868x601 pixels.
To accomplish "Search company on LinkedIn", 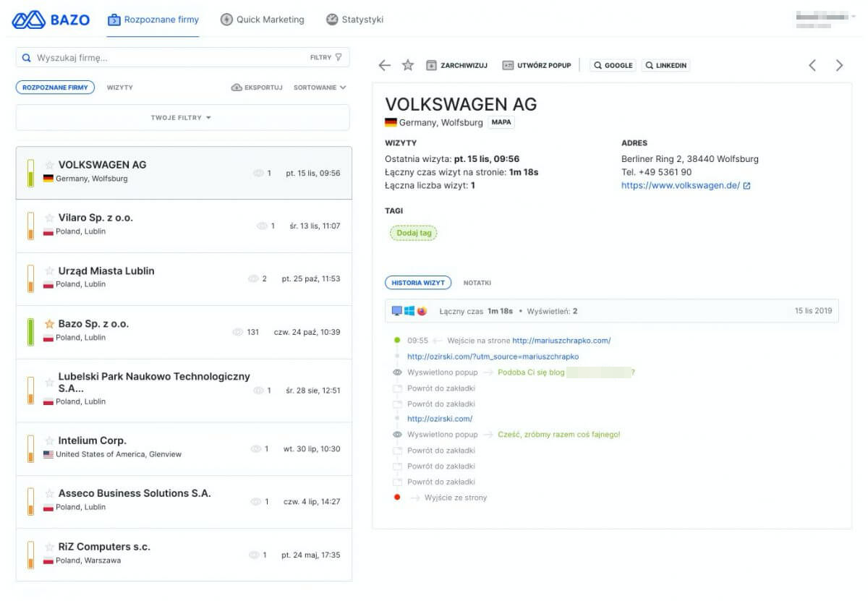I will tap(665, 66).
